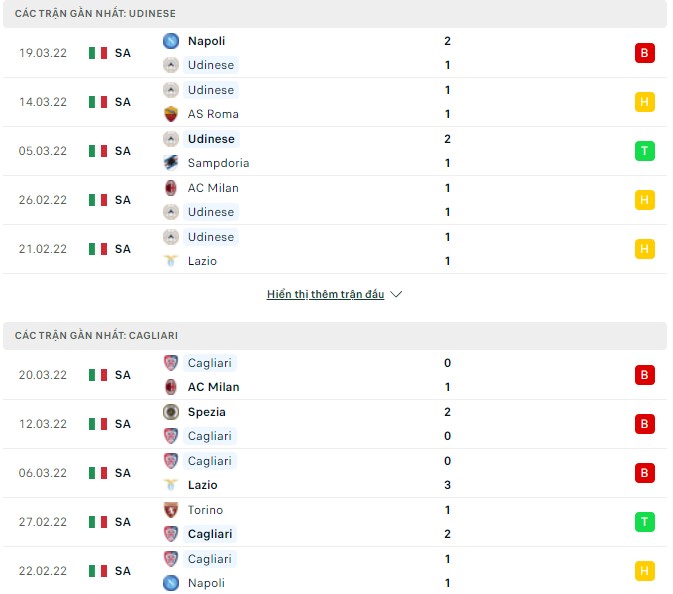Image resolution: width=673 pixels, height=594 pixels.
Task: Click the yellow H badge for Cagliari–Napoli
Action: click(644, 571)
